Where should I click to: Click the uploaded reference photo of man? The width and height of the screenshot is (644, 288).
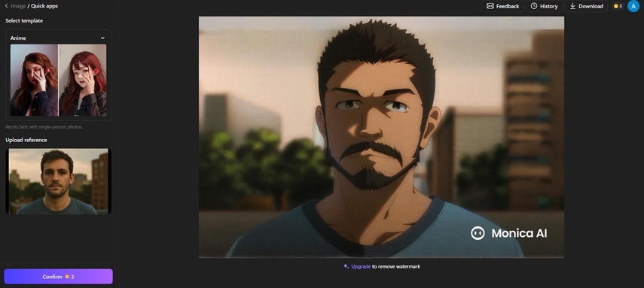click(58, 181)
